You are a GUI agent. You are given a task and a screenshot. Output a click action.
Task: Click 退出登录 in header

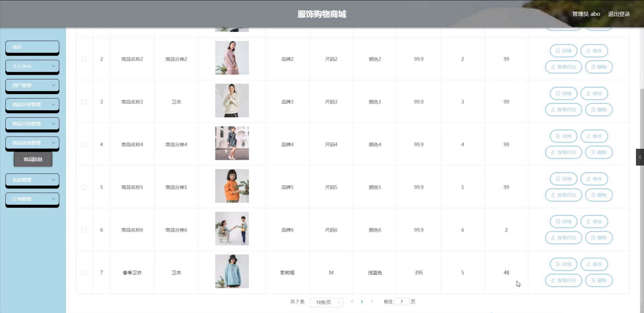coord(619,14)
